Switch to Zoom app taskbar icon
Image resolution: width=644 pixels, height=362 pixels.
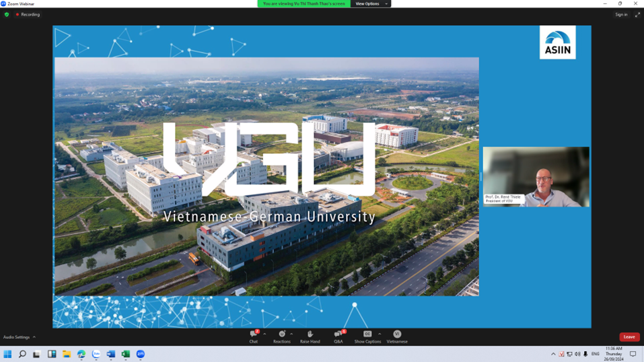pos(141,354)
